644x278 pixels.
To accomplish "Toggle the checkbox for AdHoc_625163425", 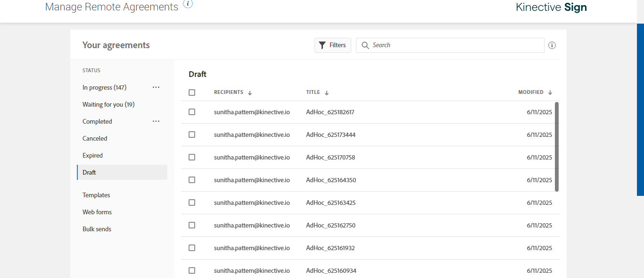I will pos(192,203).
